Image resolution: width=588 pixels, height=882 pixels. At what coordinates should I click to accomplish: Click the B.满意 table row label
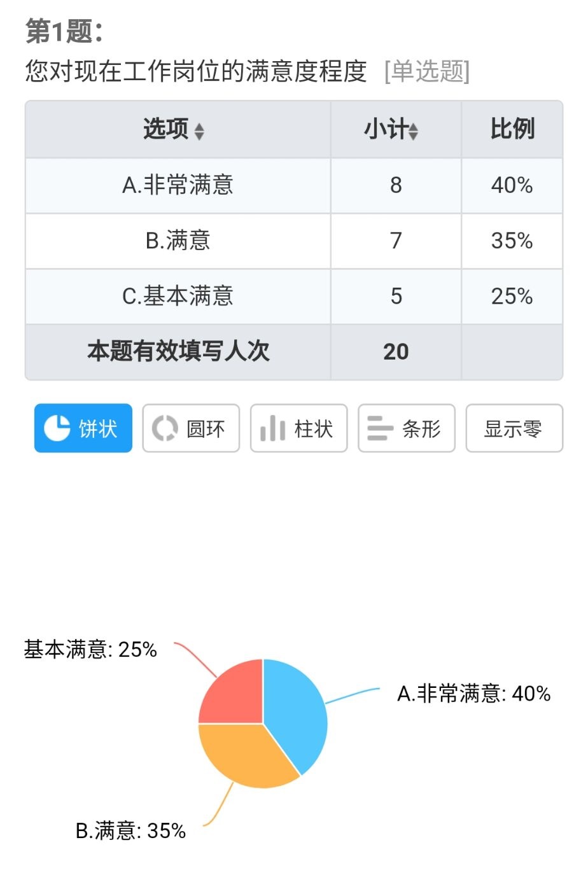[178, 241]
